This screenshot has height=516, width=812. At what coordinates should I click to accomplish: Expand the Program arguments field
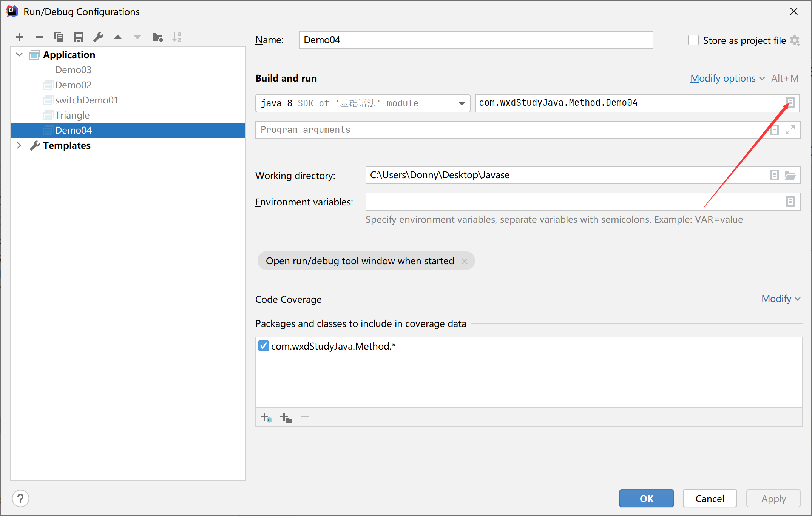point(790,130)
